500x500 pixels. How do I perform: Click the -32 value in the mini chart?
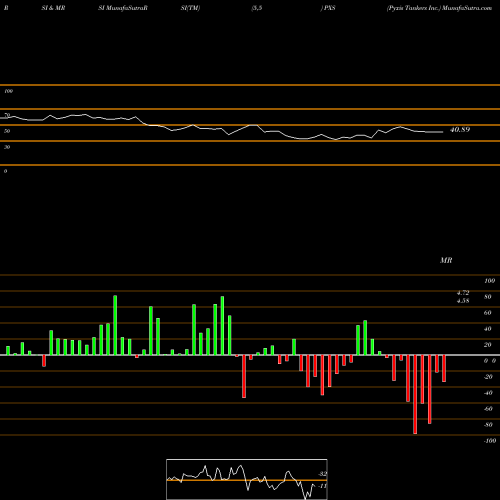[x=322, y=474]
